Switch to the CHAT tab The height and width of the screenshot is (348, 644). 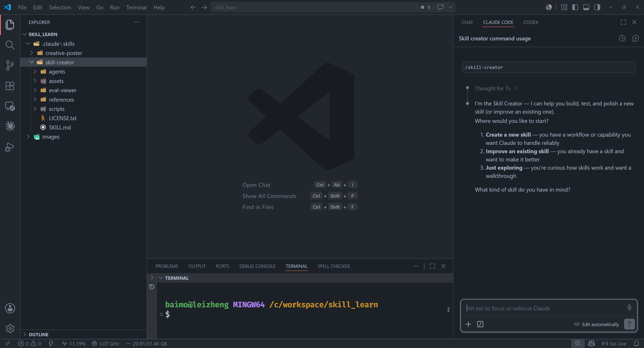pos(467,22)
